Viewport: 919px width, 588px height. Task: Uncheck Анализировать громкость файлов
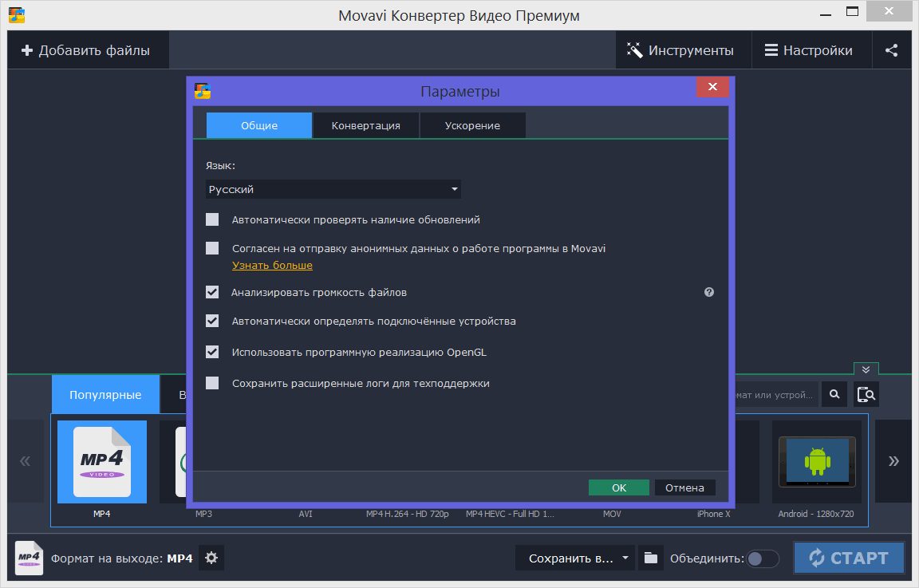click(212, 292)
